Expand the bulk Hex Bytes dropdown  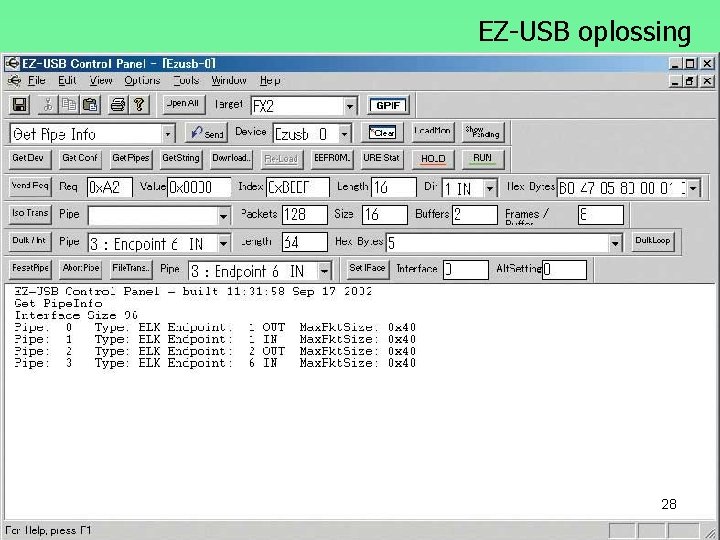(615, 243)
